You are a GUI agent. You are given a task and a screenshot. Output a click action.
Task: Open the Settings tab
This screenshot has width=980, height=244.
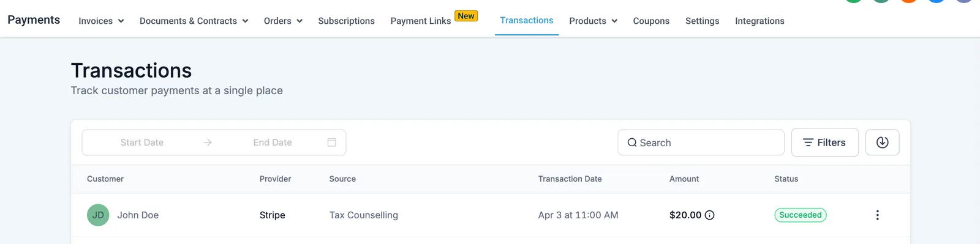click(702, 21)
